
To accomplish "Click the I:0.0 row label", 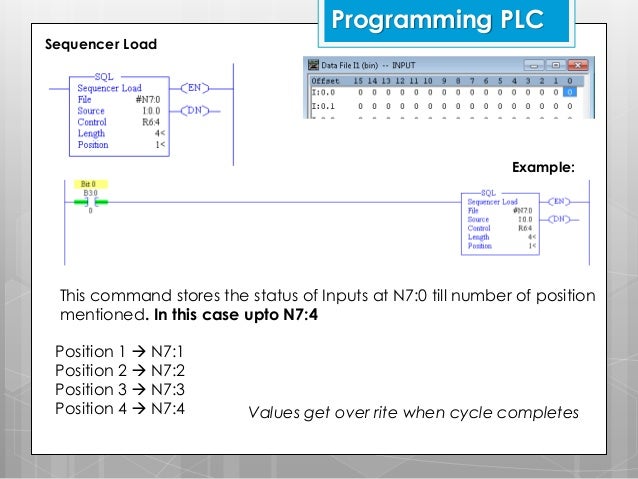I will pos(323,92).
